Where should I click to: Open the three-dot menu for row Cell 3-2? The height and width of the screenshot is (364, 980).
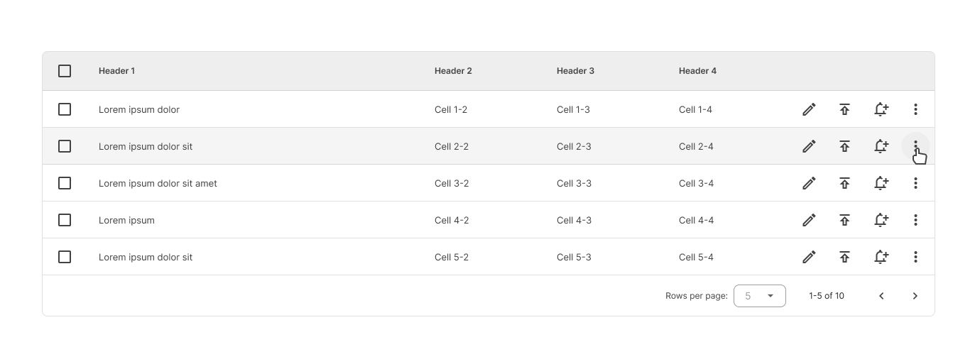915,183
